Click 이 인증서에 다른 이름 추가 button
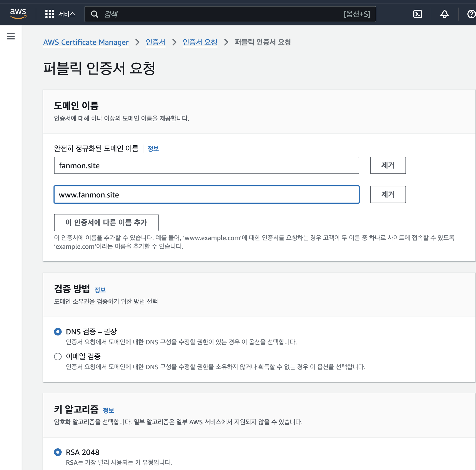 (106, 223)
